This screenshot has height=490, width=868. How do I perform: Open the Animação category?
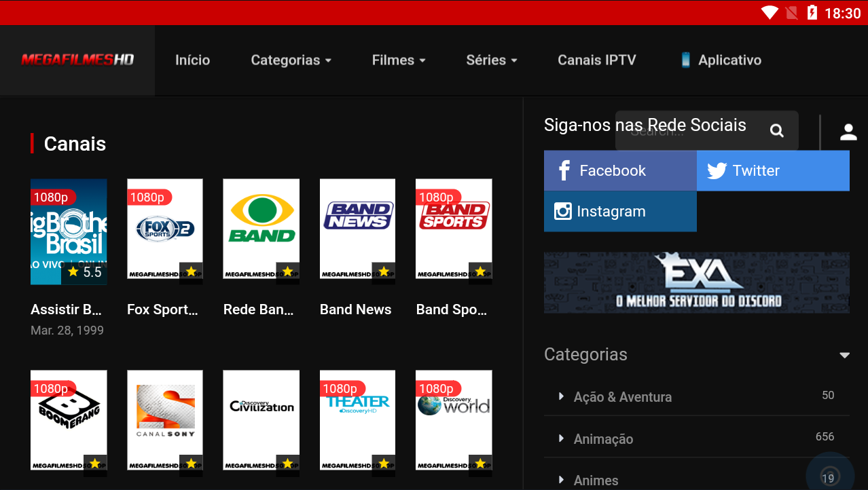click(x=603, y=439)
